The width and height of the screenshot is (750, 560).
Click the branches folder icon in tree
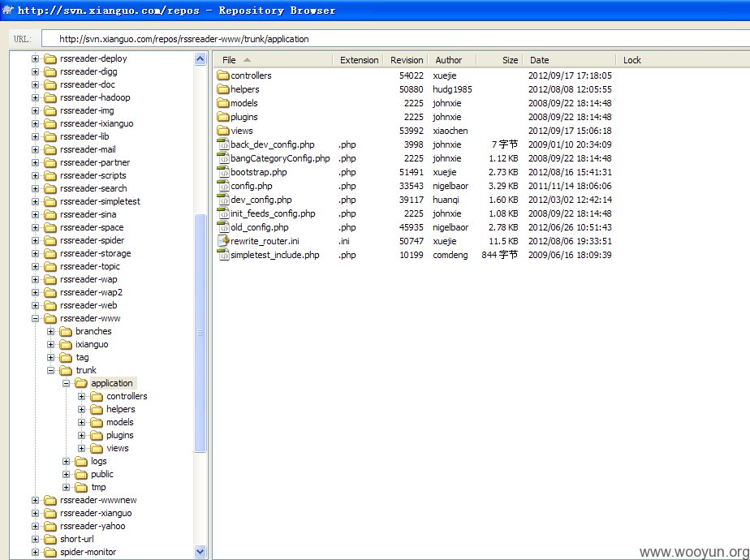coord(66,332)
